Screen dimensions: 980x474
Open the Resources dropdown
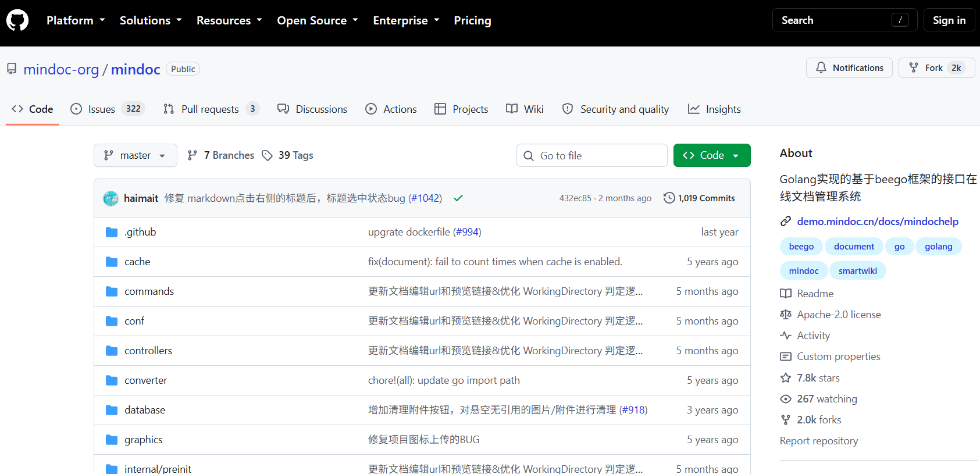click(x=229, y=20)
